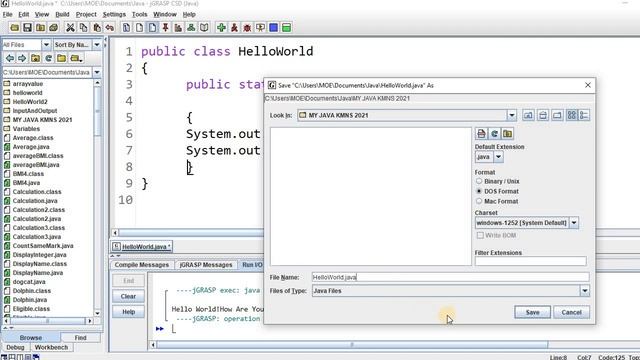The width and height of the screenshot is (640, 360).
Task: Click the scissors cut icon
Action: [x=70, y=28]
